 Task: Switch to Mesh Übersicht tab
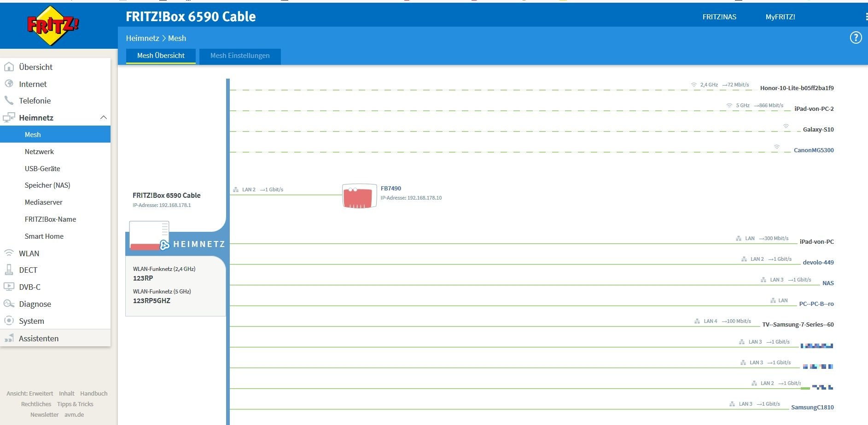click(161, 56)
